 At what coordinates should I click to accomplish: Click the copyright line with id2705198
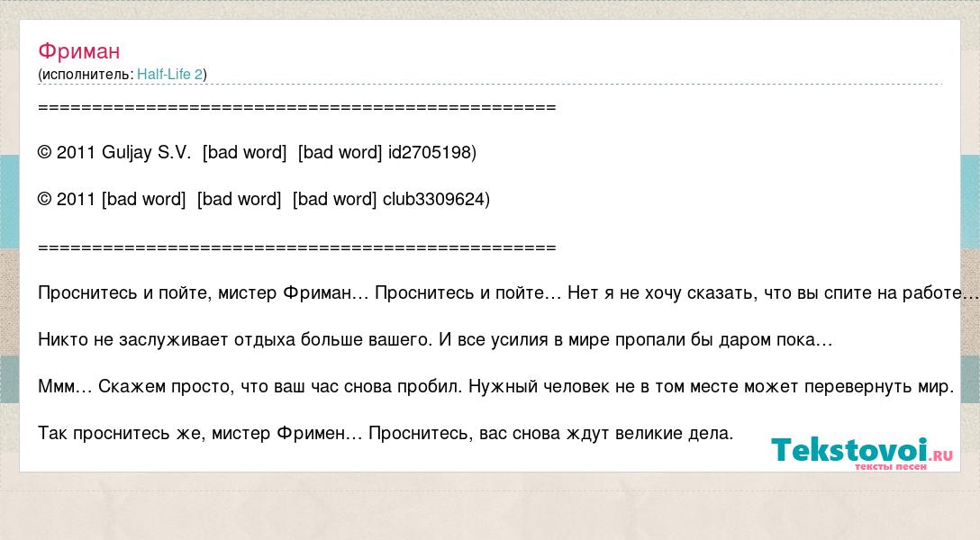257,152
